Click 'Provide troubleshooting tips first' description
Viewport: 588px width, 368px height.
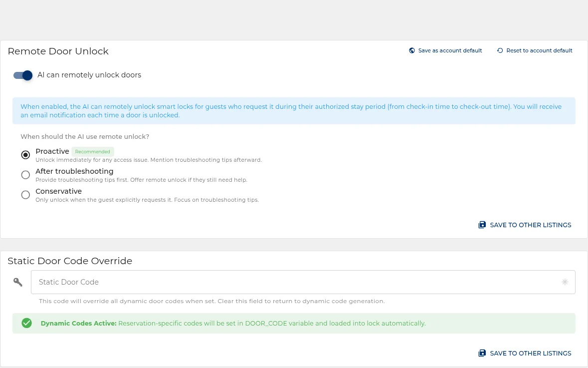point(141,180)
